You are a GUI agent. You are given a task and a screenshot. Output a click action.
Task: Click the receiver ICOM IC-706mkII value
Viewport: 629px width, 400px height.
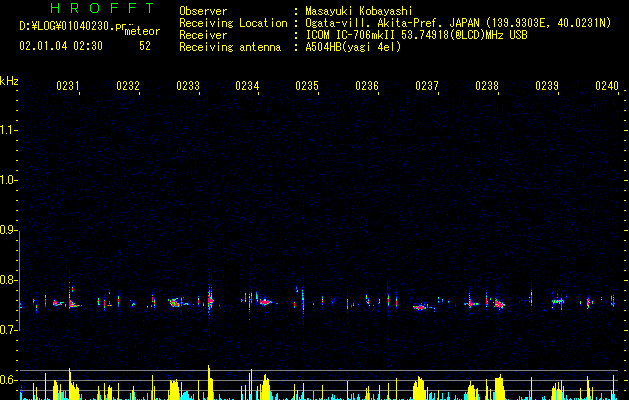(x=416, y=35)
